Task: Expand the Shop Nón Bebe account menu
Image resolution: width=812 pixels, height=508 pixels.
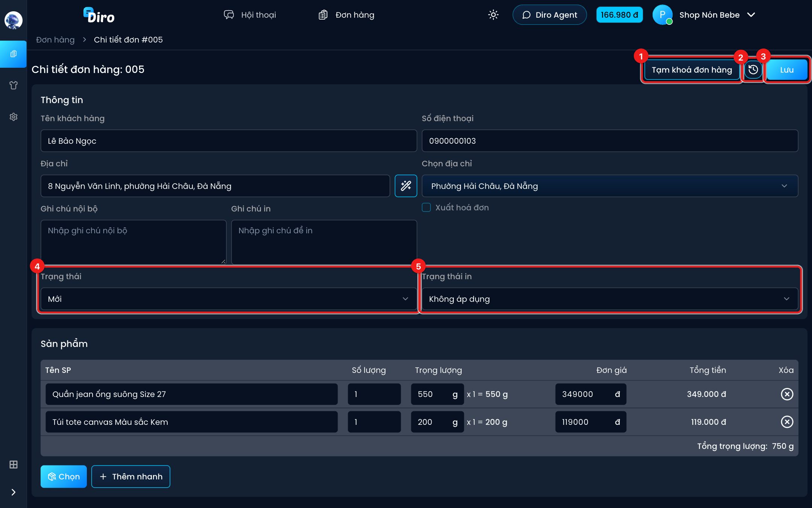Action: [x=751, y=15]
